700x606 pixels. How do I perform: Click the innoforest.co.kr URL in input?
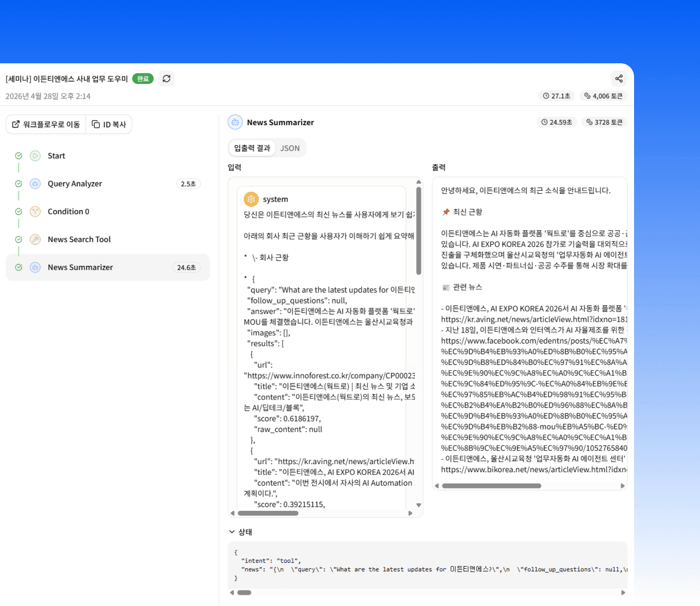pyautogui.click(x=329, y=375)
